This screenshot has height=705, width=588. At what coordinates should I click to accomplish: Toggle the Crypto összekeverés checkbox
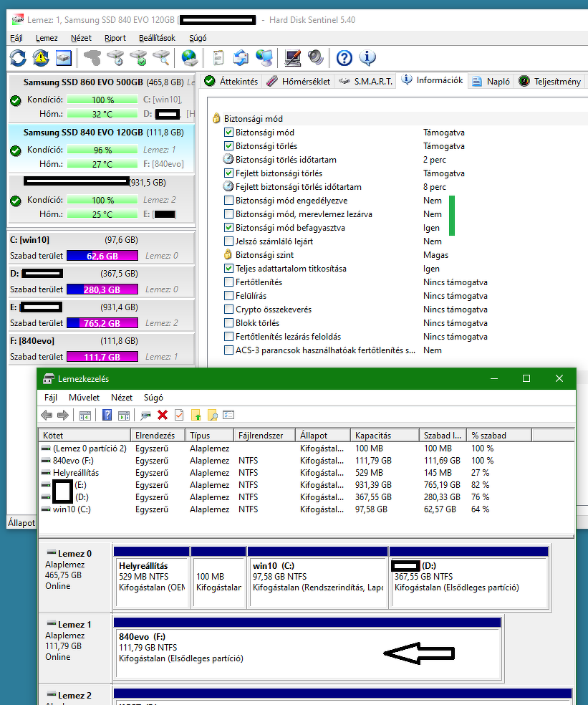click(x=228, y=310)
